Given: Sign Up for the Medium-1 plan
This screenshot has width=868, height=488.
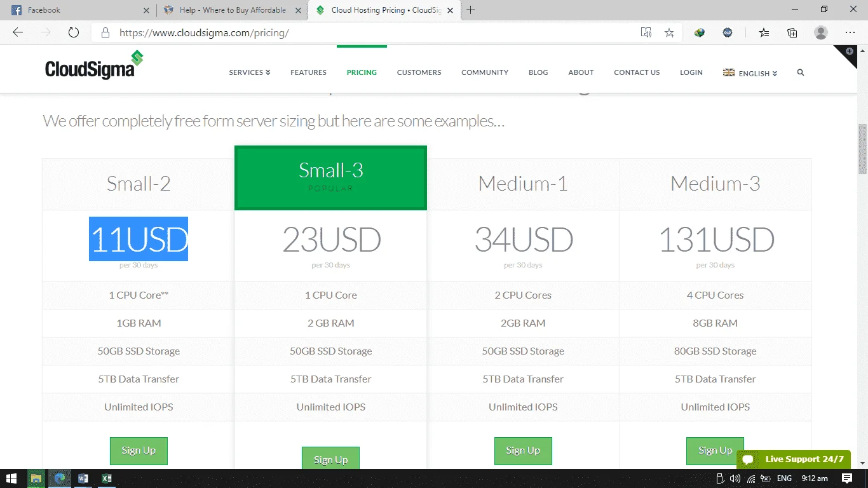Looking at the screenshot, I should [x=523, y=451].
